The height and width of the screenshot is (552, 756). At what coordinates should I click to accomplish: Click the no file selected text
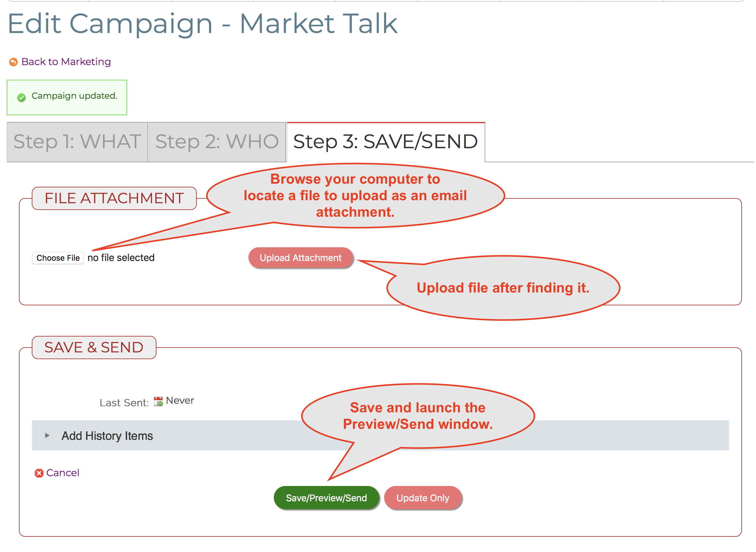pyautogui.click(x=121, y=258)
